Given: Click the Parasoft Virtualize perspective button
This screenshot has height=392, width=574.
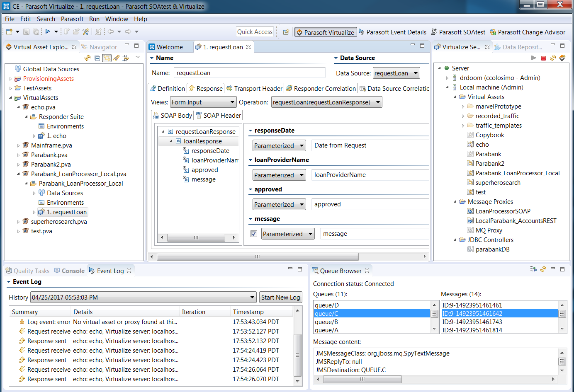Looking at the screenshot, I should tap(325, 32).
